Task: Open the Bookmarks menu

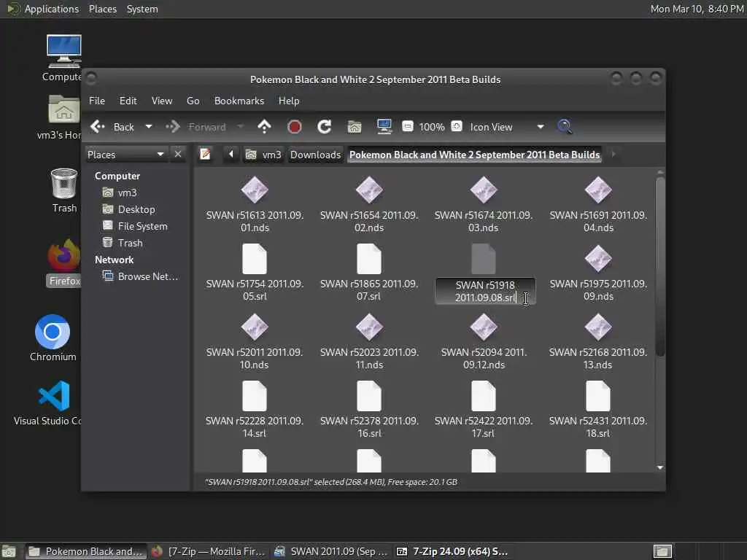Action: click(239, 101)
